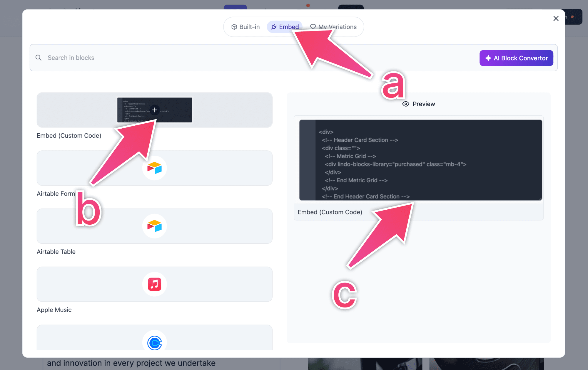Switch to the Built-in tab
Viewport: 588px width, 370px height.
tap(245, 27)
